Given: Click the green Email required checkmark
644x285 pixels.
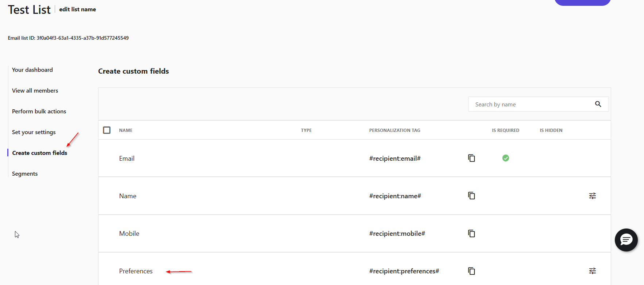Looking at the screenshot, I should (505, 158).
